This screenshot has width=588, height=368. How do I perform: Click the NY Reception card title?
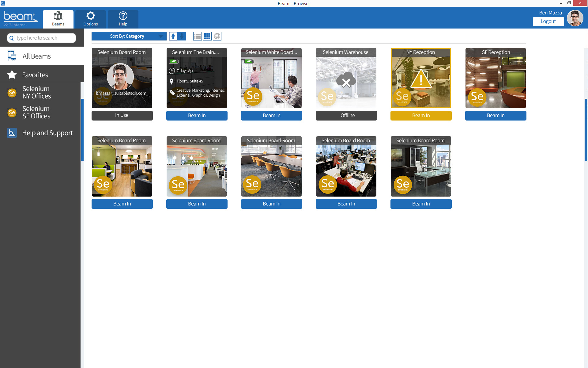420,52
